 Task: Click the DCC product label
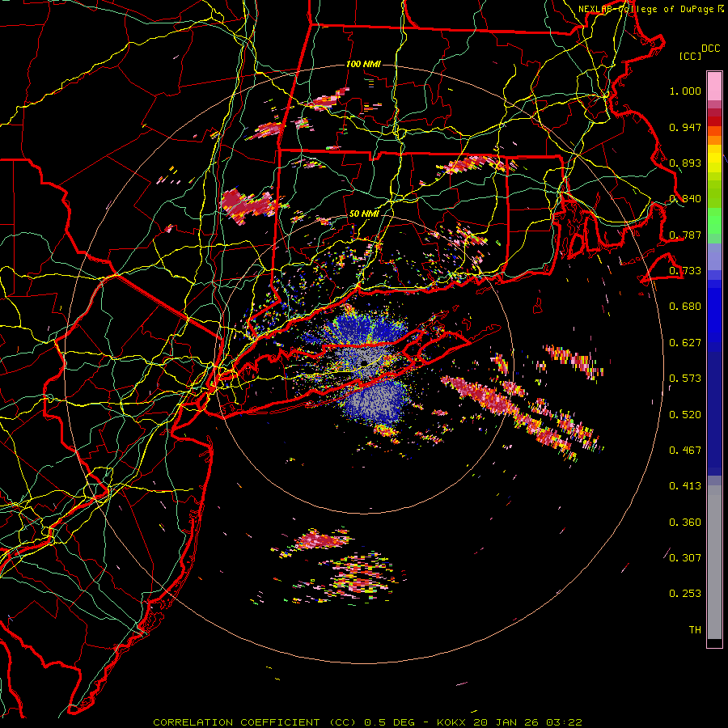click(710, 49)
